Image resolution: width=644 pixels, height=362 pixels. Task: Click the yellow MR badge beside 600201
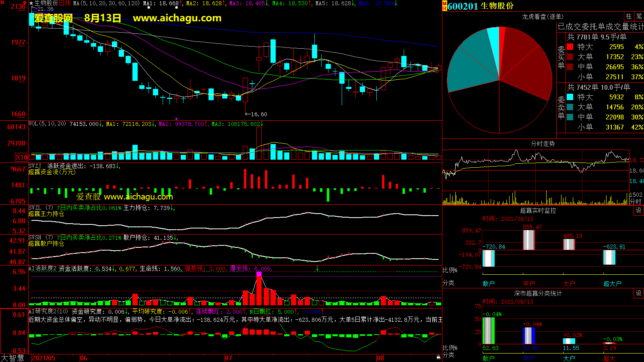[x=445, y=6]
